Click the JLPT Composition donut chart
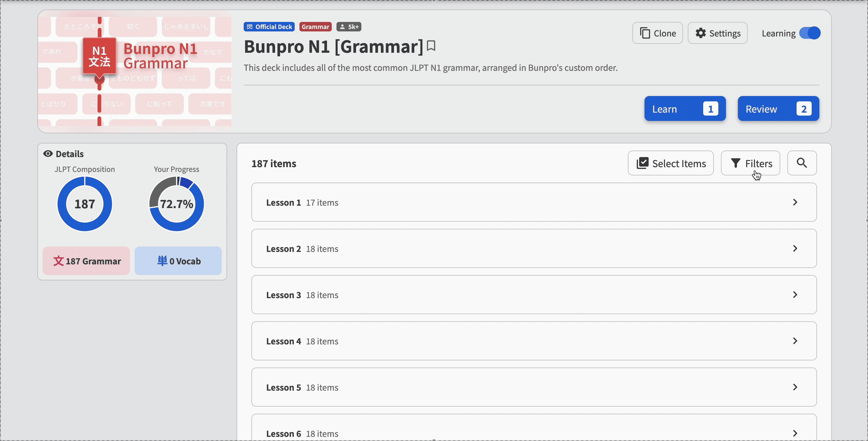Viewport: 868px width, 441px height. pos(84,204)
